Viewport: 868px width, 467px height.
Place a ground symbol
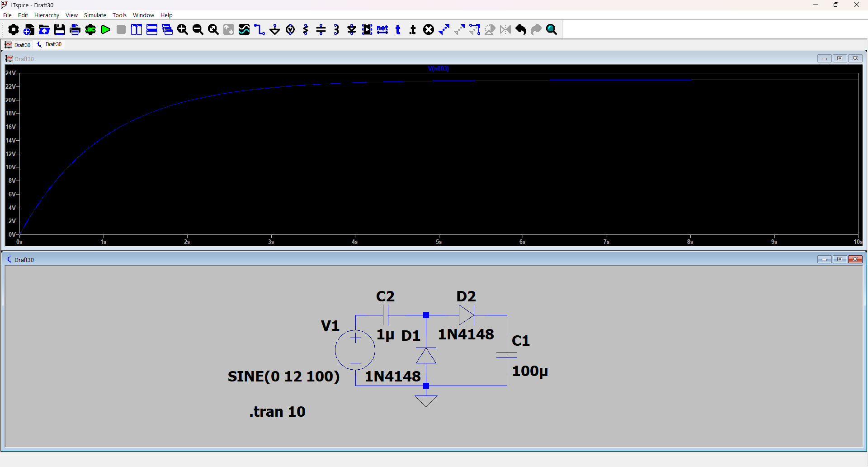(275, 30)
